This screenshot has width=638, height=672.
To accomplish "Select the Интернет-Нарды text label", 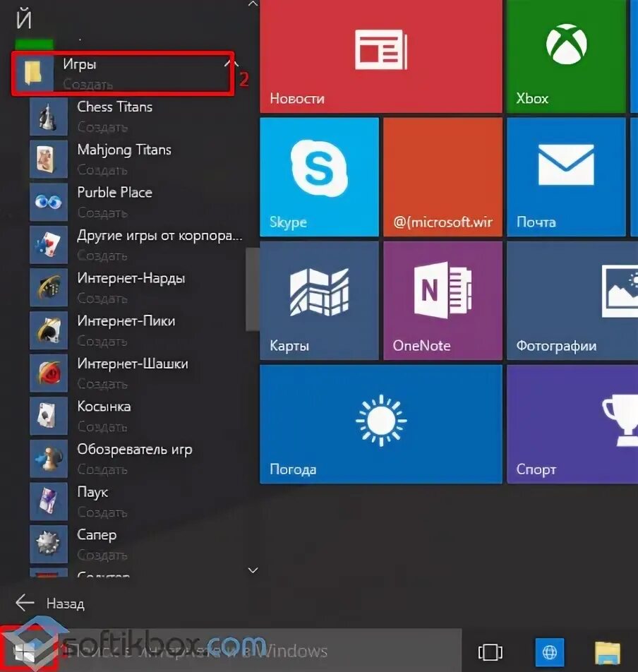I will pos(131,278).
